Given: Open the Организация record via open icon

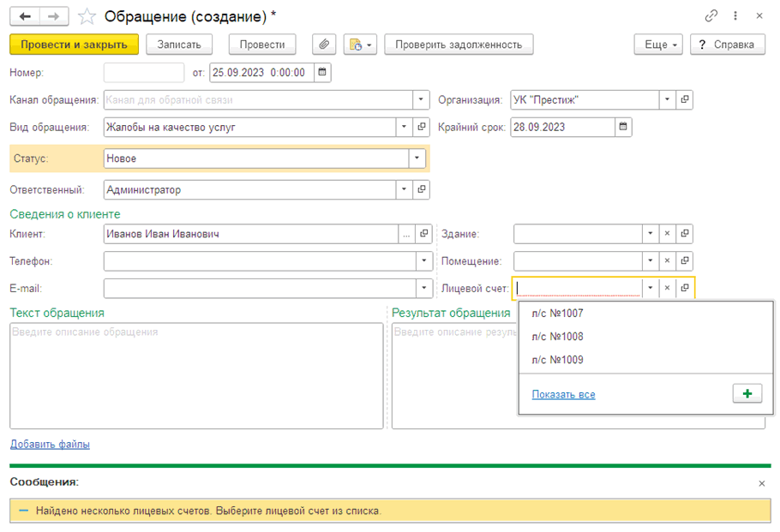Looking at the screenshot, I should point(684,100).
